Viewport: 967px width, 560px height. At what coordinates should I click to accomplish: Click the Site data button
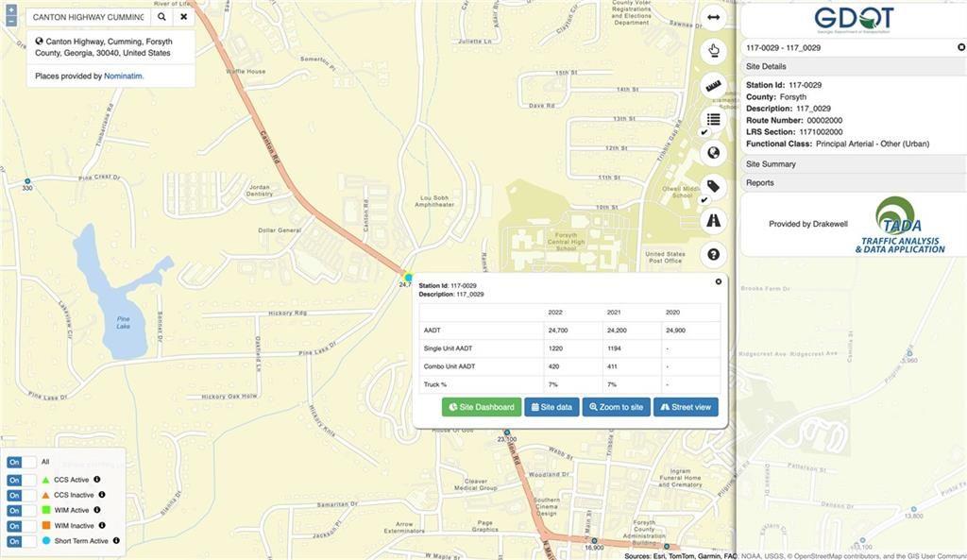(551, 407)
